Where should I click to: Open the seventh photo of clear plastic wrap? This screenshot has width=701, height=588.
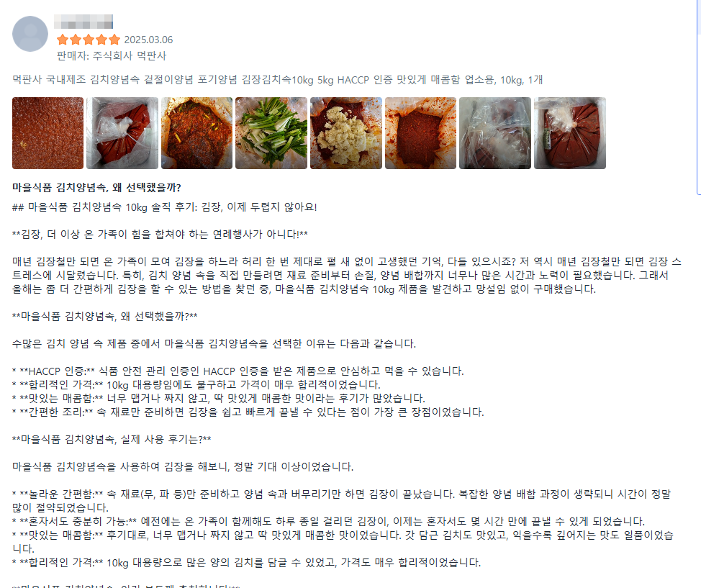click(x=495, y=133)
